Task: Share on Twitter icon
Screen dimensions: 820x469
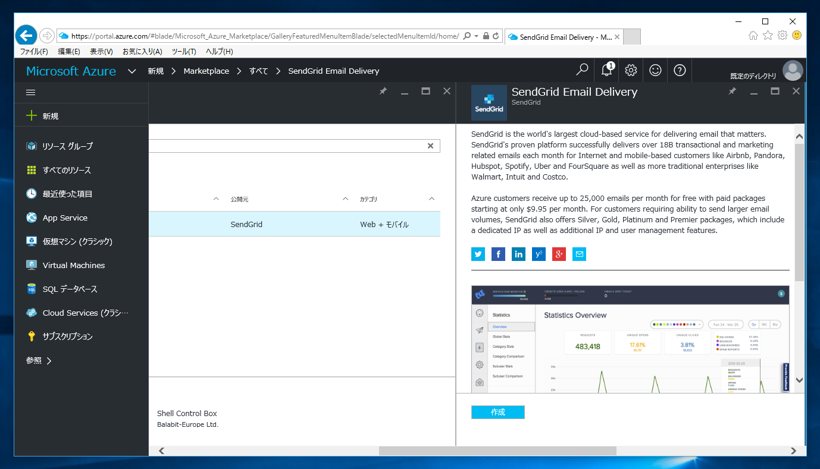Action: [x=478, y=254]
